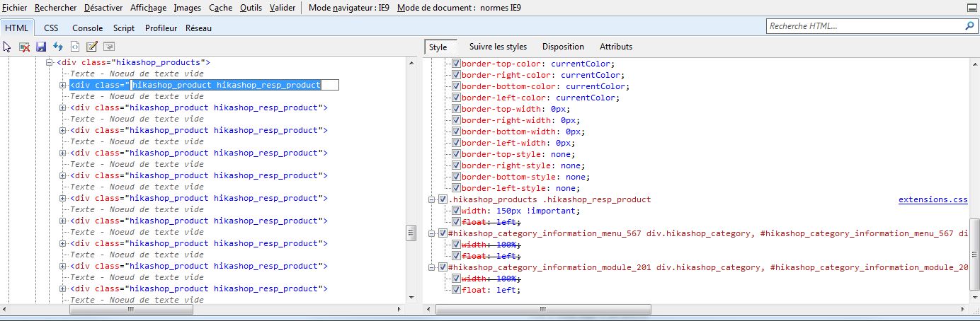Click the clear browser cache icon
The width and height of the screenshot is (980, 321).
click(24, 47)
